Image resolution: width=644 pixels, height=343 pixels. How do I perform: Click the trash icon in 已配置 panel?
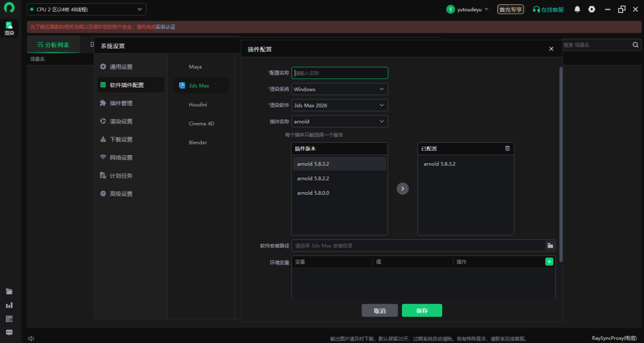pyautogui.click(x=507, y=149)
